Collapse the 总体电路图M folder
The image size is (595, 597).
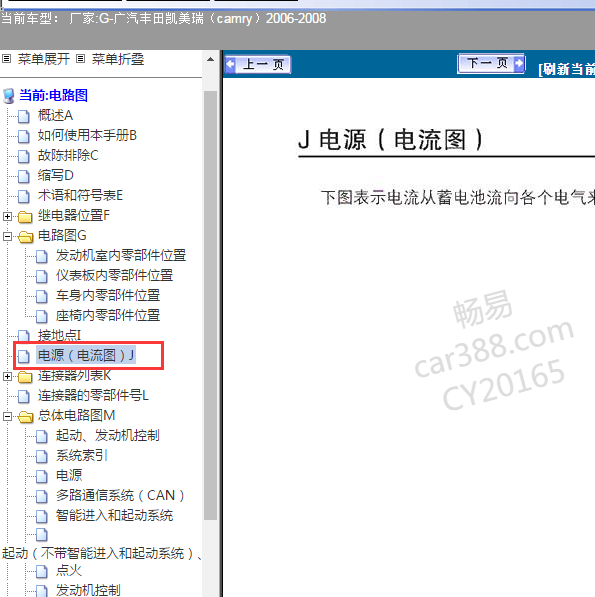point(7,417)
